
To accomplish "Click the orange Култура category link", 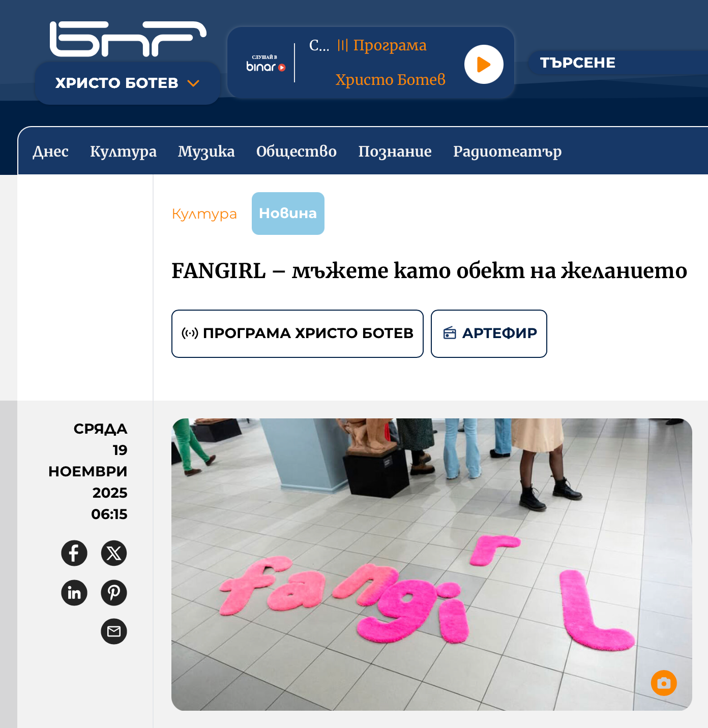I will tap(204, 214).
